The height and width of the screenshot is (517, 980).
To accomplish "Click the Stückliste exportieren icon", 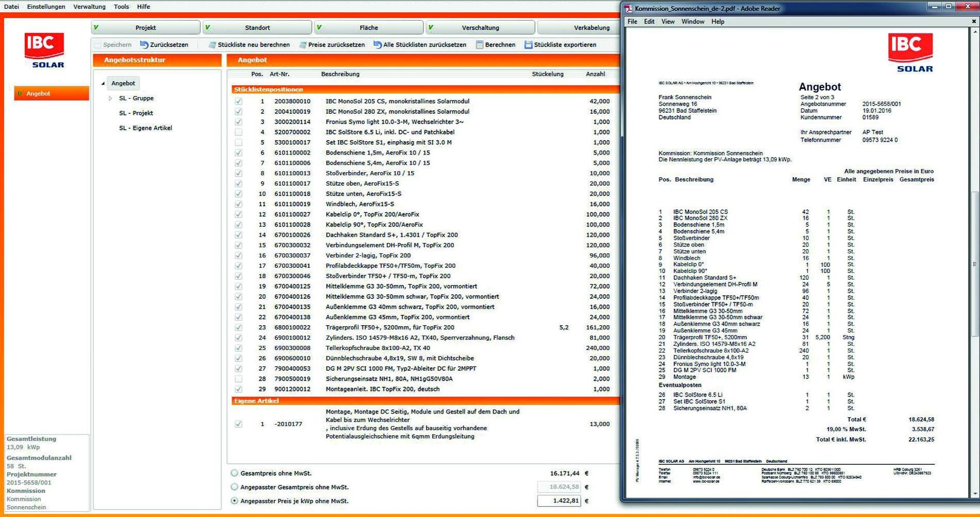I will coord(528,45).
